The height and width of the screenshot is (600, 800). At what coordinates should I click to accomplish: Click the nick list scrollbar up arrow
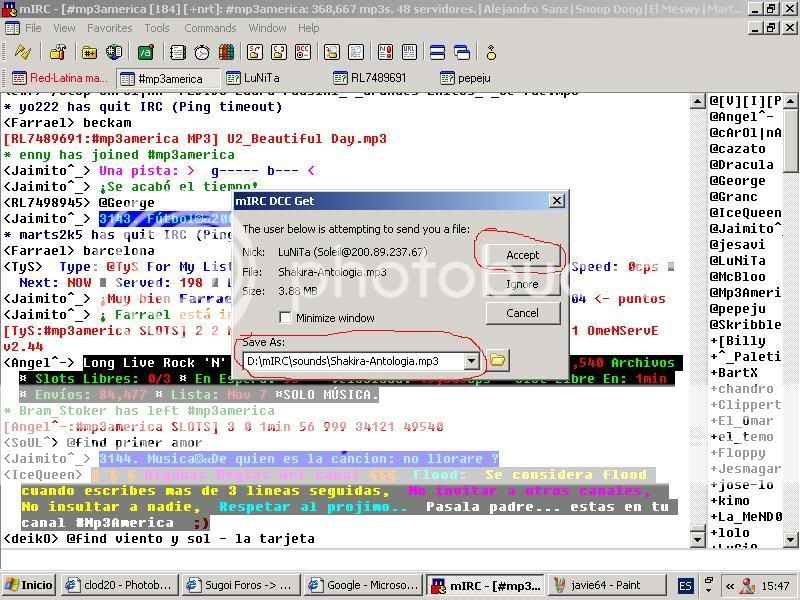click(790, 101)
